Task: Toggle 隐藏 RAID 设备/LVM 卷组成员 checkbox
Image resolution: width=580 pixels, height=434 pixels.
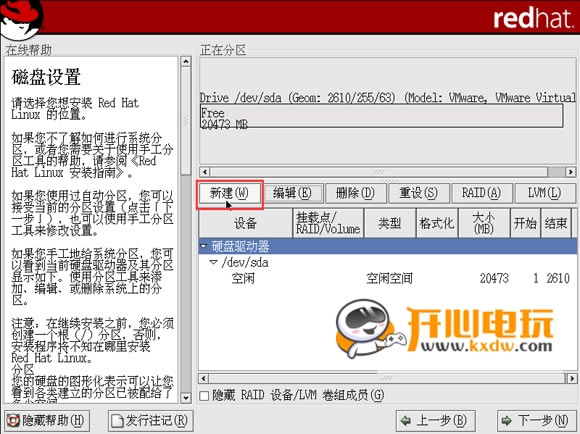Action: 204,396
